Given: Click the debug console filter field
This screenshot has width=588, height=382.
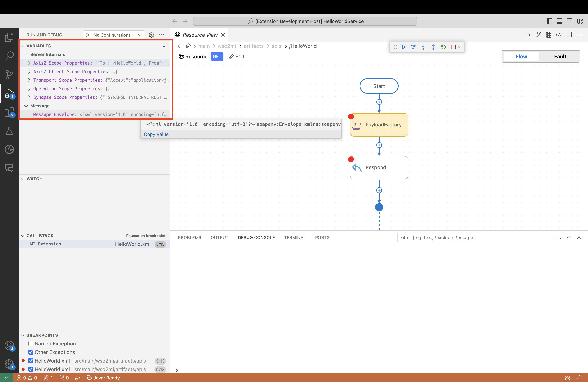Looking at the screenshot, I should tap(475, 237).
